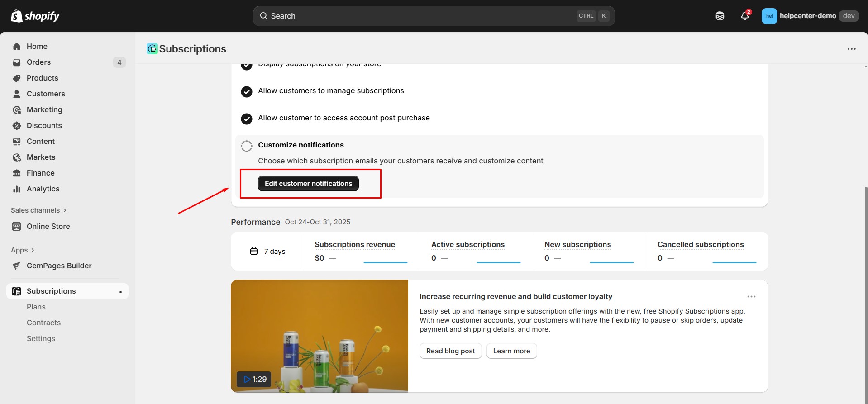
Task: Click the search magnifier icon
Action: [x=264, y=16]
